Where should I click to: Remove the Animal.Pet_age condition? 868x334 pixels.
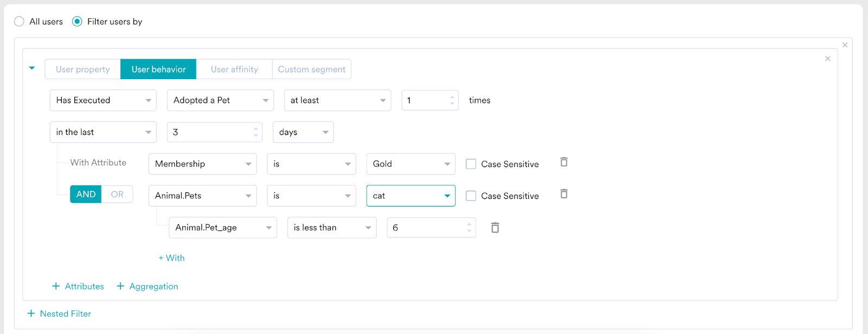tap(495, 228)
